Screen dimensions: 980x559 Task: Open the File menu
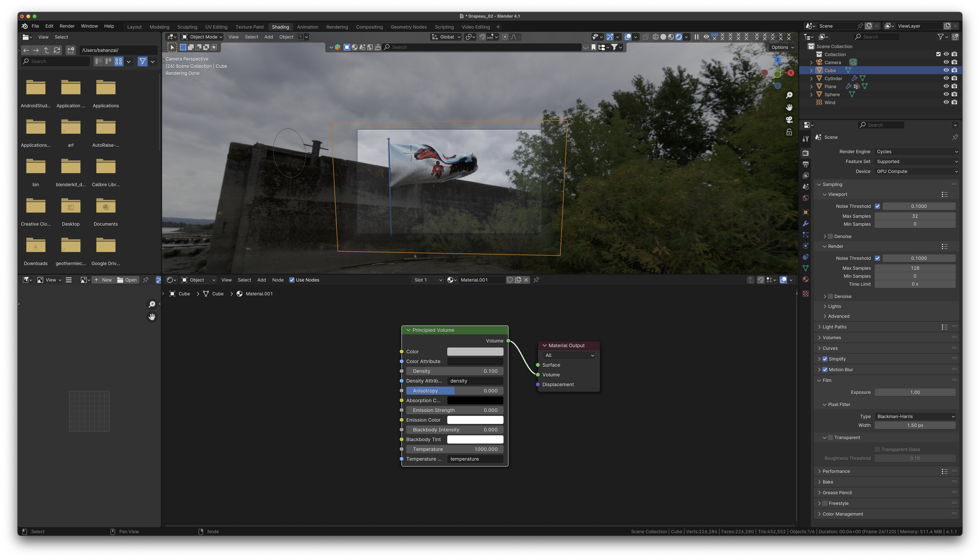click(35, 26)
